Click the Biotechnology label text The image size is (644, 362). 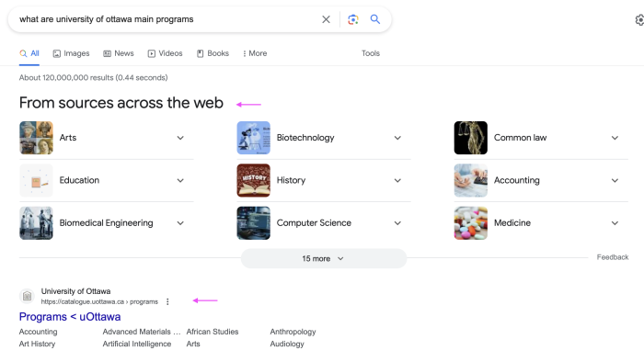(305, 138)
